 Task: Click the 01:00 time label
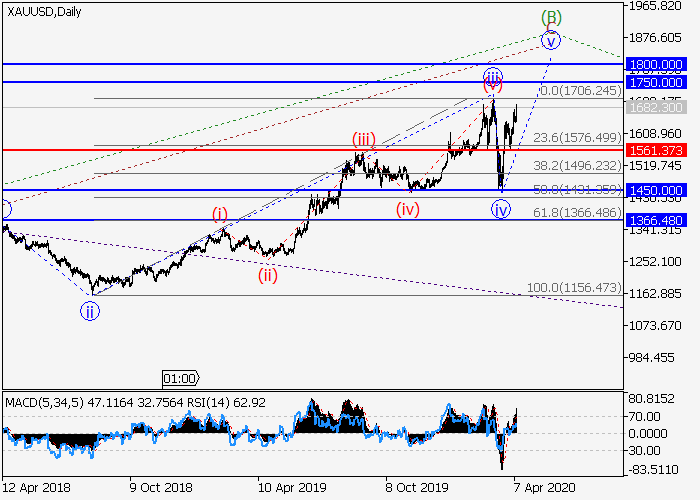pyautogui.click(x=181, y=379)
